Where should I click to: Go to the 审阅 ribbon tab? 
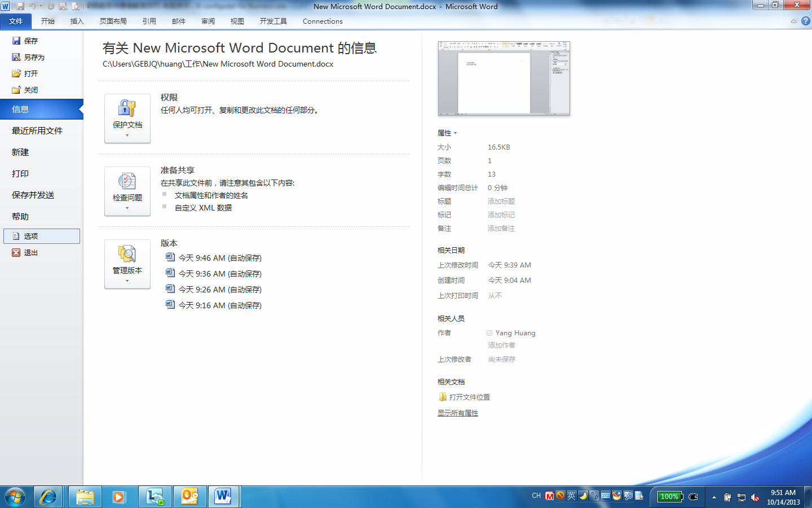tap(208, 21)
